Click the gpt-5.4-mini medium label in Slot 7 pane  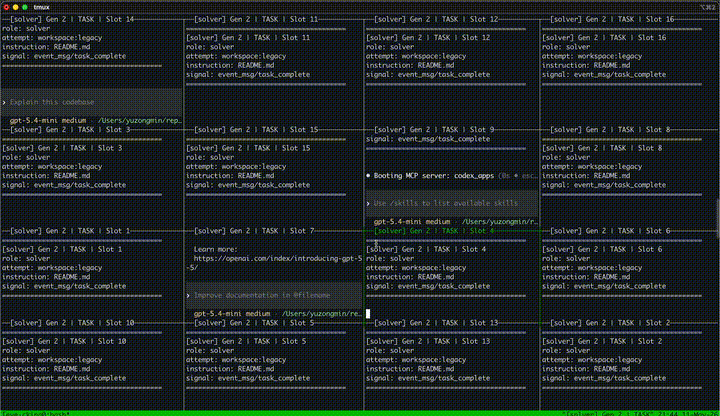pyautogui.click(x=231, y=314)
